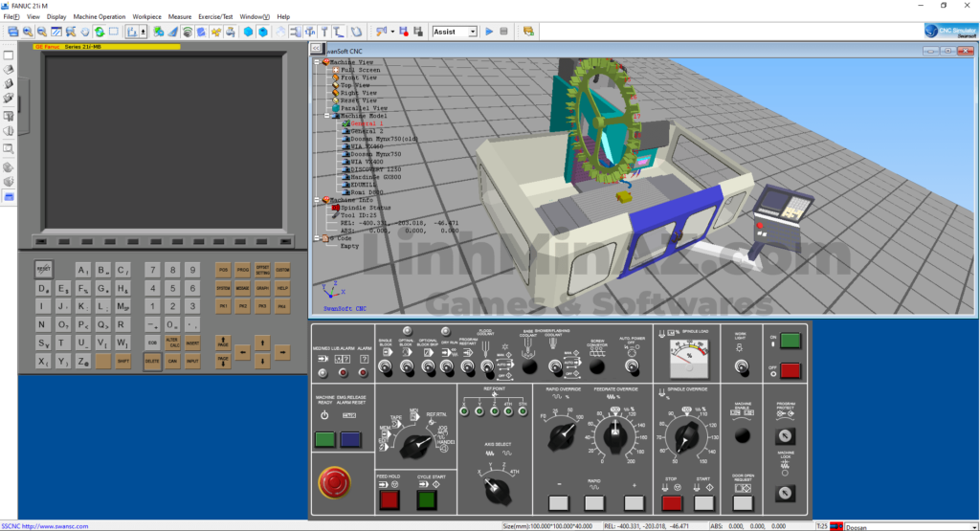Open the Workpiece menu
The width and height of the screenshot is (980, 531).
(146, 17)
